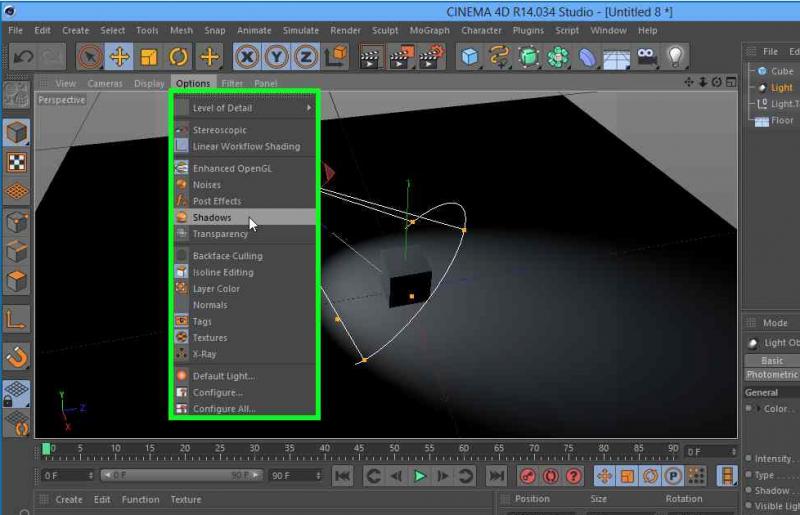Image resolution: width=800 pixels, height=515 pixels.
Task: Toggle X axis lock
Action: coord(247,57)
